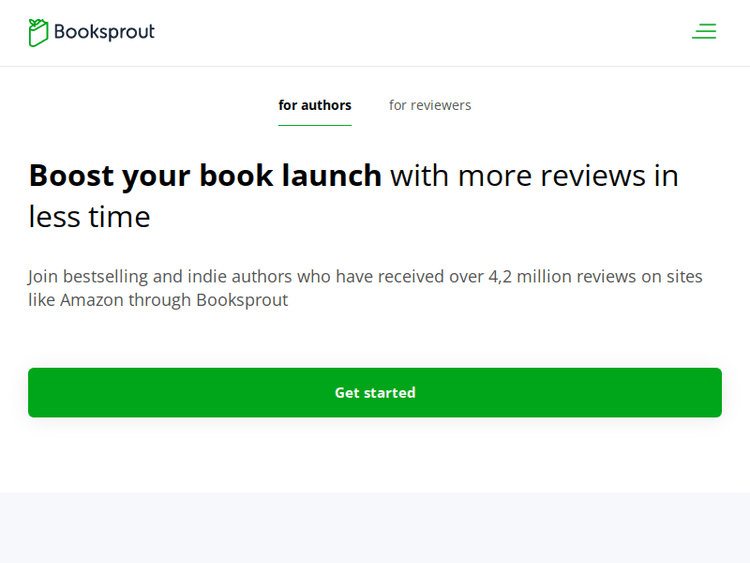Viewport: 750px width, 563px height.
Task: Click the 'Join bestselling and indie authors' paragraph
Action: [x=365, y=288]
